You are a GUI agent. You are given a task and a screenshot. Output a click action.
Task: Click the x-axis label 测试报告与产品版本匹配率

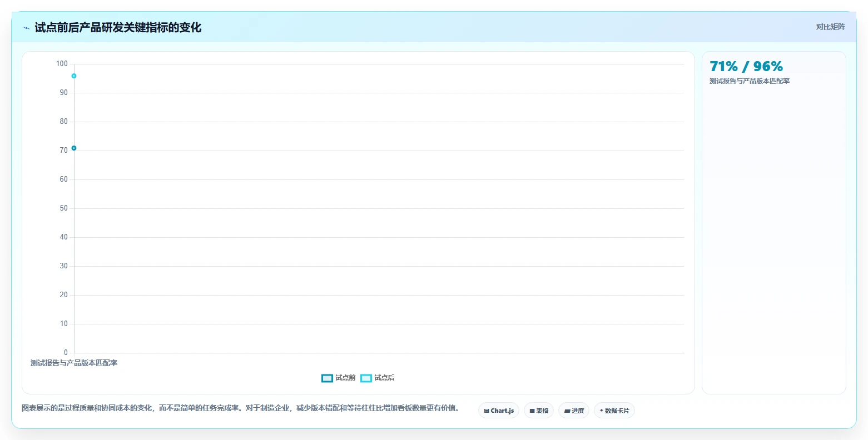pos(74,363)
